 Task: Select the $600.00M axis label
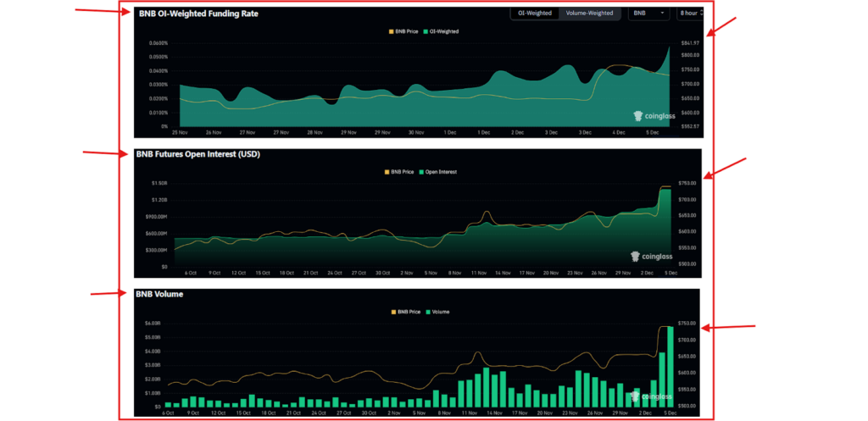pos(159,234)
